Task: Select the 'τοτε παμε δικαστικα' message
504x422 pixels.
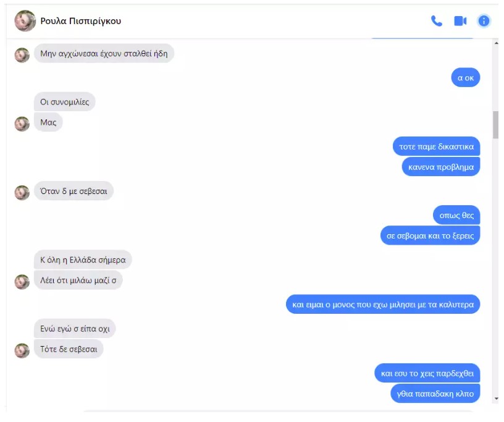Action: tap(436, 146)
